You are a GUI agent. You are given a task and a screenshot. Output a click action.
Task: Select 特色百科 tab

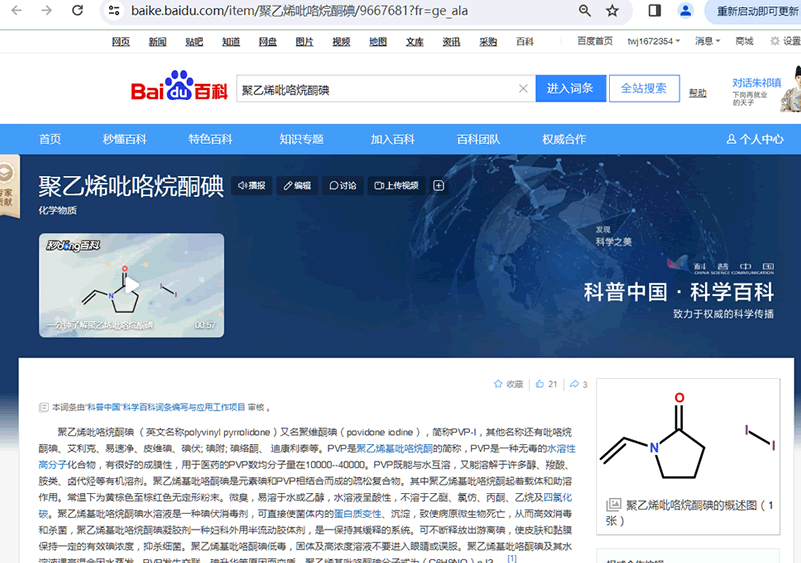(210, 139)
